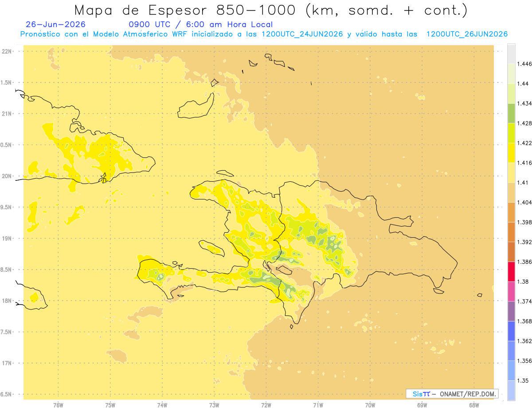
Task: Click the 1.446 color bar value
Action: (x=525, y=64)
